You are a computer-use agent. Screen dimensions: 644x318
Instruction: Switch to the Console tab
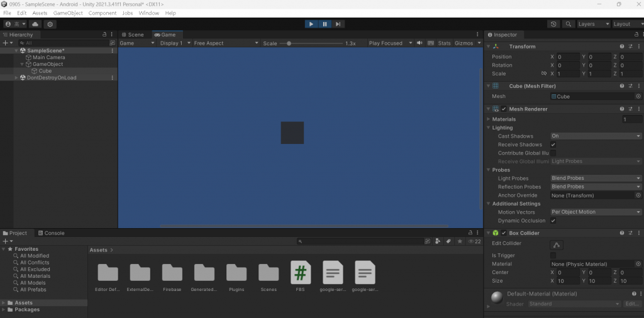tap(52, 233)
